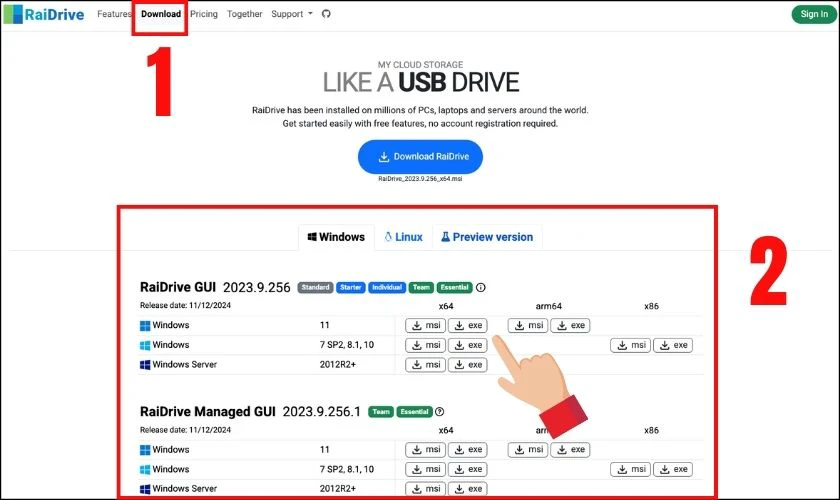This screenshot has width=840, height=500.
Task: Select the Windows tab
Action: (x=336, y=237)
